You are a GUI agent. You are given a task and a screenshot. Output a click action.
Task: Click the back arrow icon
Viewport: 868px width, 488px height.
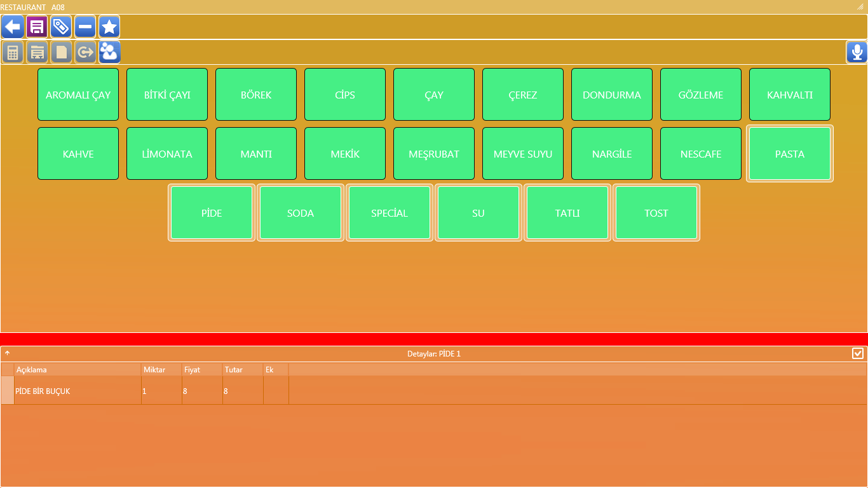point(13,27)
